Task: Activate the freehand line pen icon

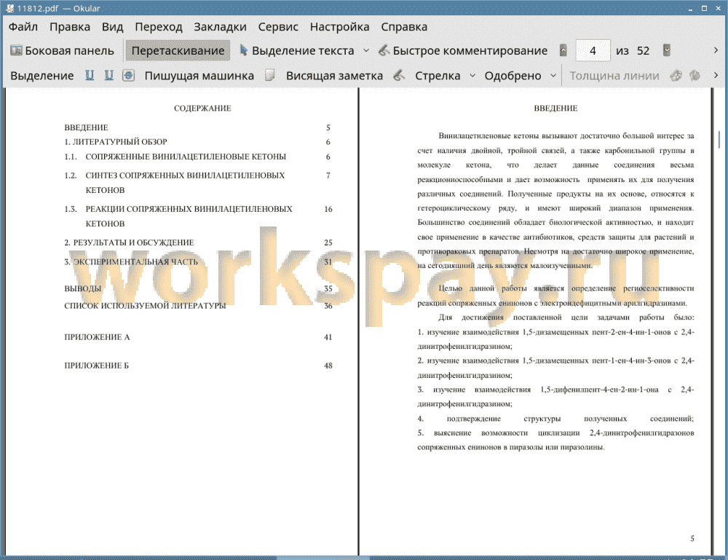Action: tap(399, 76)
